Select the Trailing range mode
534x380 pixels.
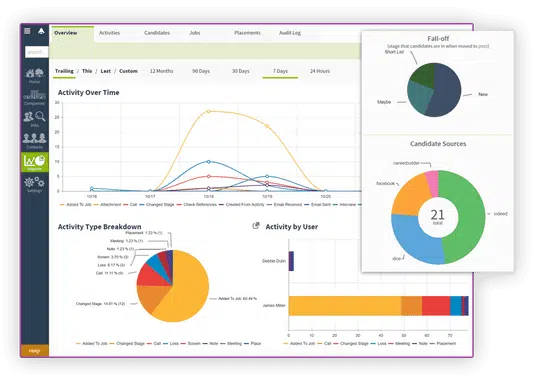pyautogui.click(x=64, y=71)
